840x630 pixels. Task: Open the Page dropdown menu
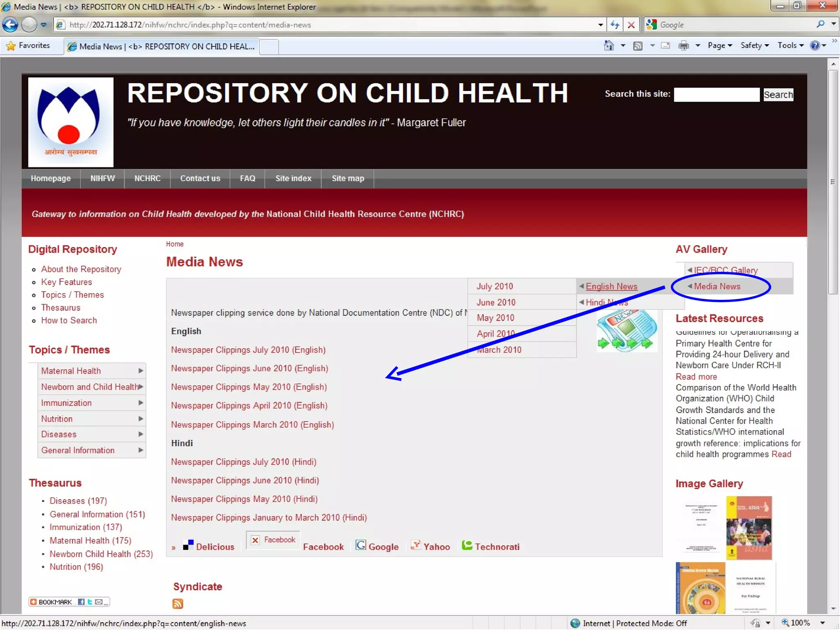(x=719, y=46)
